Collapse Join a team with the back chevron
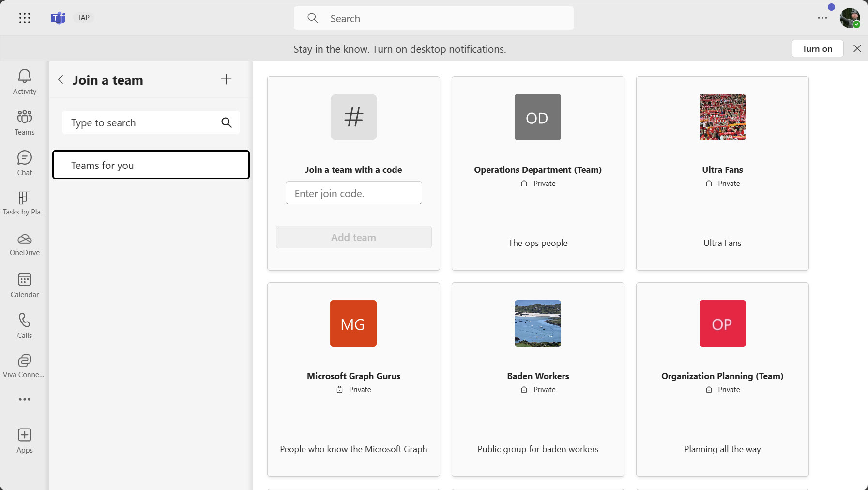868x490 pixels. [x=61, y=79]
